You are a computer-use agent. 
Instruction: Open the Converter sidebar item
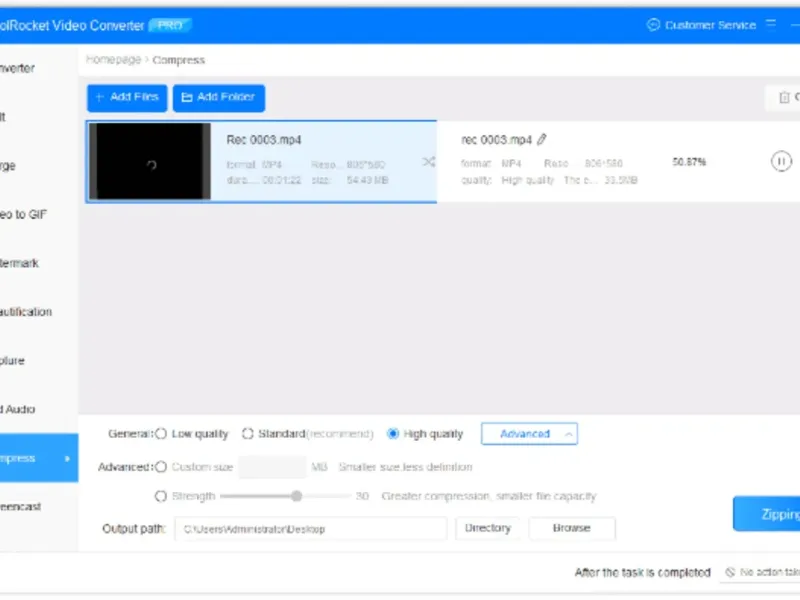38,68
